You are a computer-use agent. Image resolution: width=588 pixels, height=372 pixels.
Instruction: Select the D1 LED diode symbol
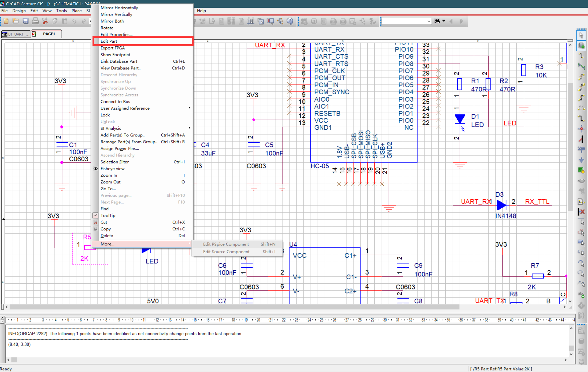[460, 120]
